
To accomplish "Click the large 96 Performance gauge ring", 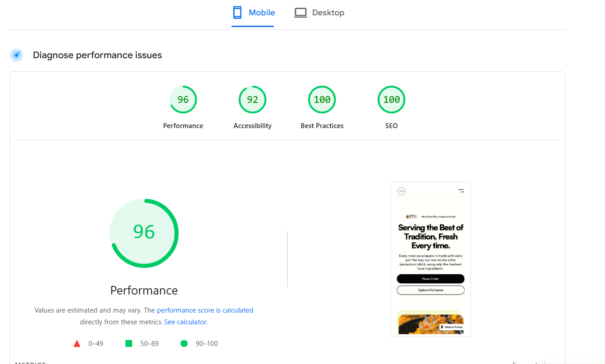I will pos(144,233).
